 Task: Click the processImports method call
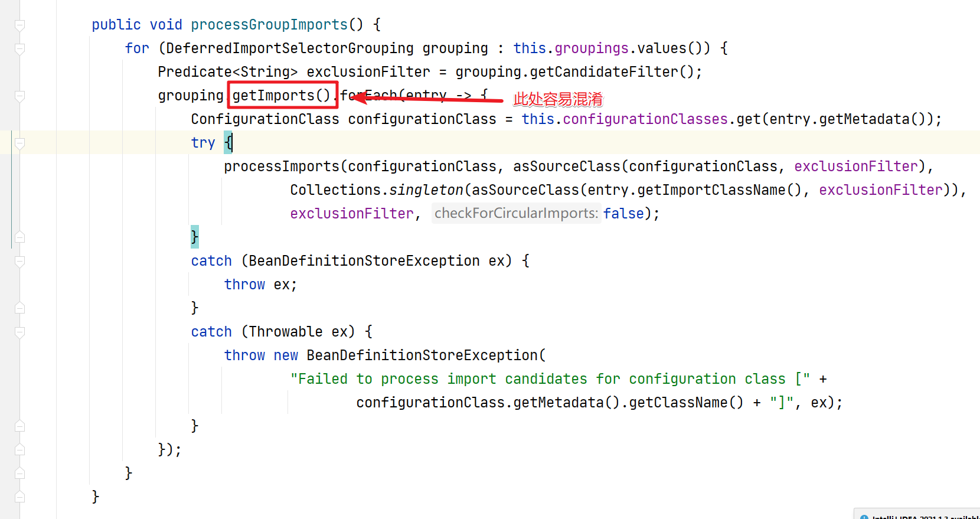point(282,167)
